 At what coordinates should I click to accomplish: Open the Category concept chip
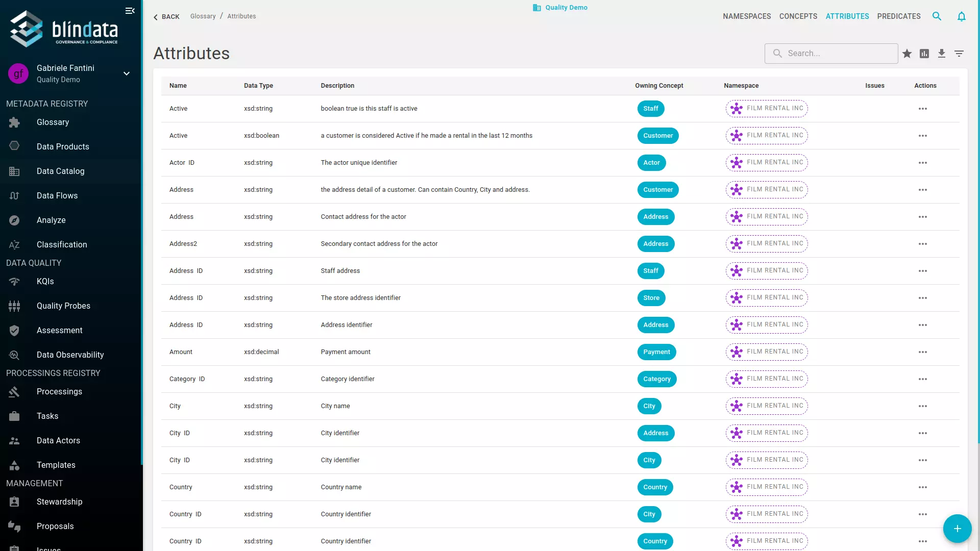[657, 379]
